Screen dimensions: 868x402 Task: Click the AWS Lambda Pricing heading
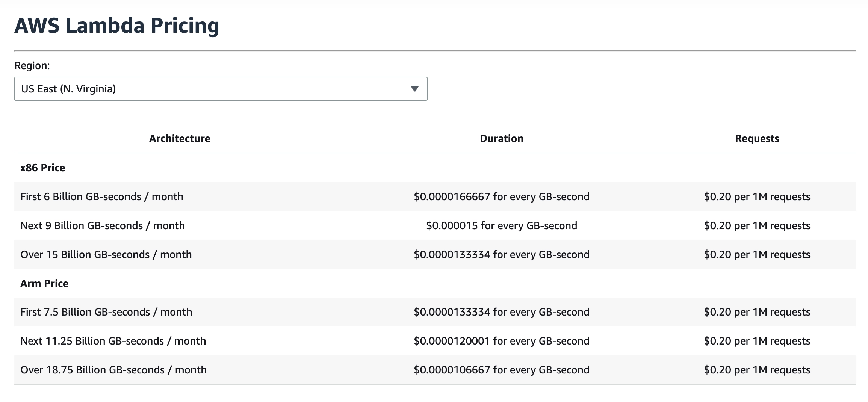(116, 26)
